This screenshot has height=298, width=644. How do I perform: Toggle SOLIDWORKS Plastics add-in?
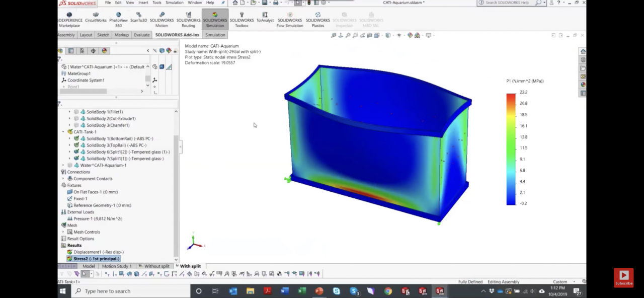click(318, 20)
